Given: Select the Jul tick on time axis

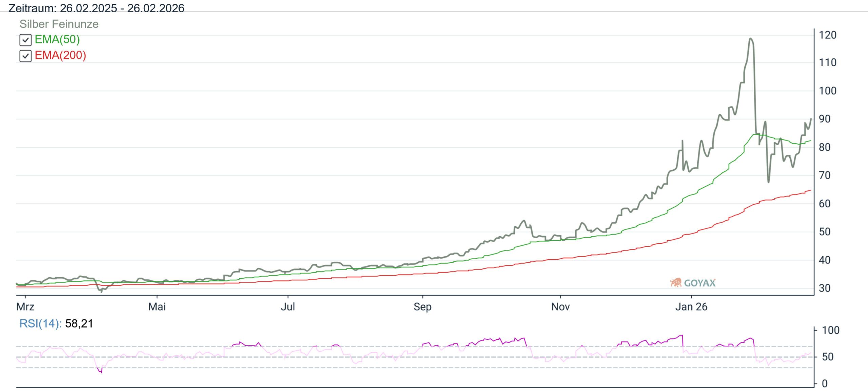Looking at the screenshot, I should pos(288,306).
